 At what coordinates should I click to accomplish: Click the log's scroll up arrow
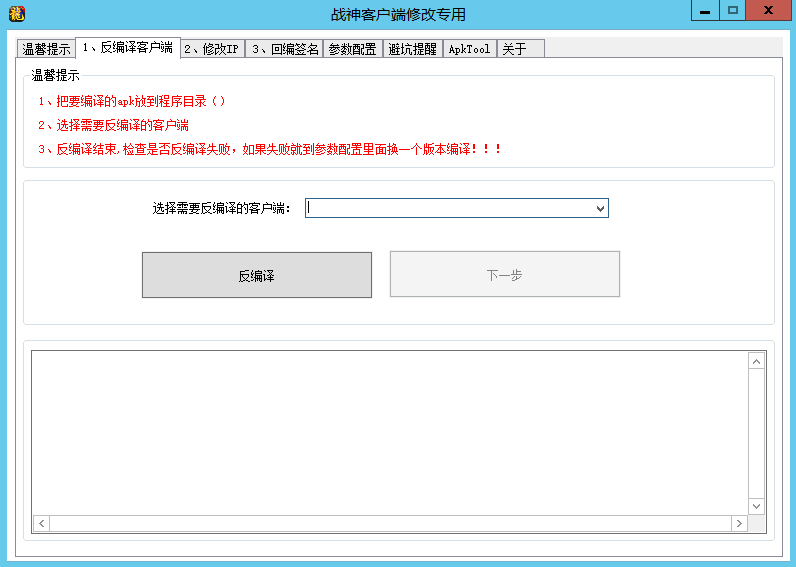[756, 359]
